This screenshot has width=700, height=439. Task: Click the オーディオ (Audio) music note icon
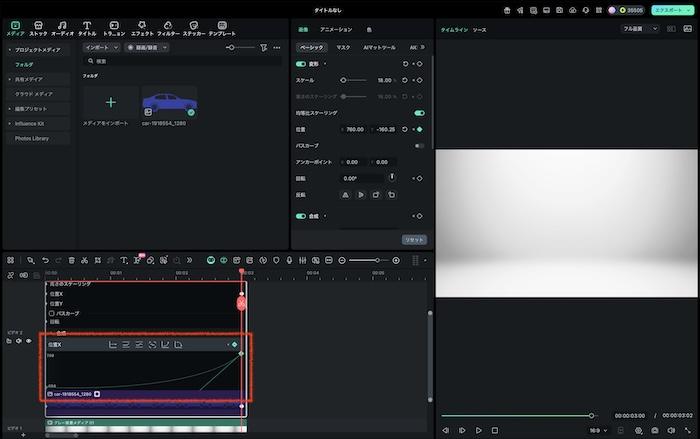(x=62, y=26)
